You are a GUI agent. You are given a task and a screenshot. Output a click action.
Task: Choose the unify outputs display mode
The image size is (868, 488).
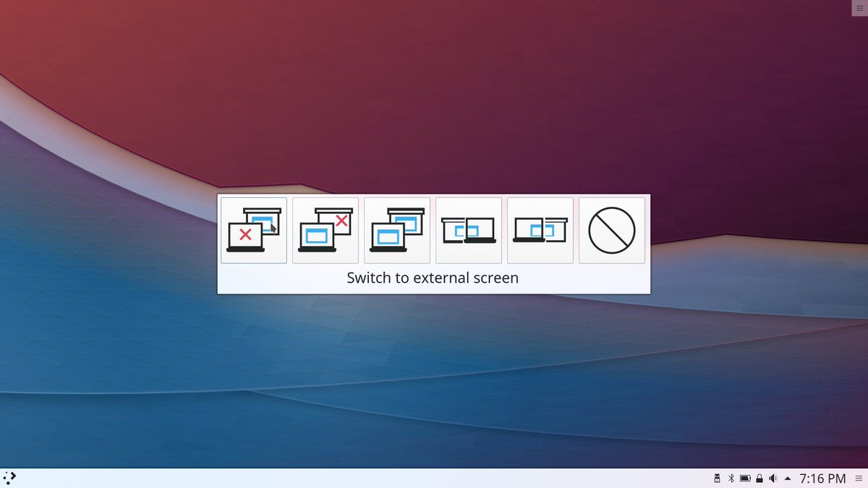[x=396, y=230]
